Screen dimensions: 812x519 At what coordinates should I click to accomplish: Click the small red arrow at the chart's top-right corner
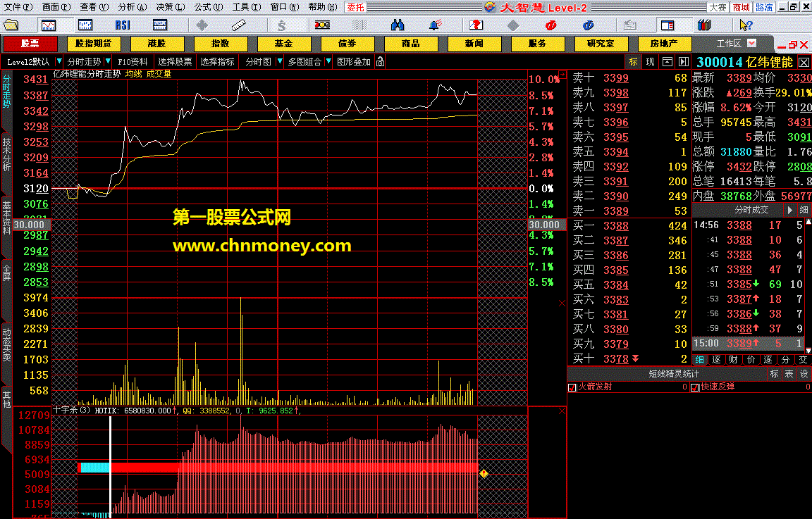pyautogui.click(x=562, y=75)
